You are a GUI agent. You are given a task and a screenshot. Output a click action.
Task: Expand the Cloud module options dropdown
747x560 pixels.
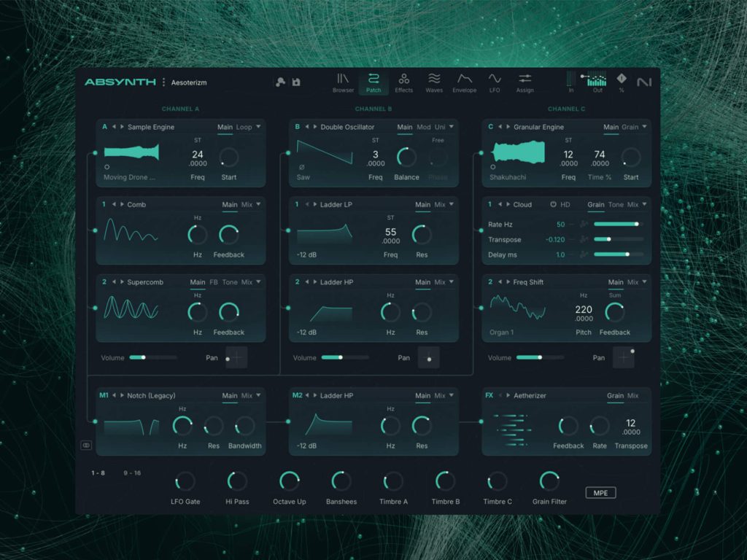[x=644, y=204]
